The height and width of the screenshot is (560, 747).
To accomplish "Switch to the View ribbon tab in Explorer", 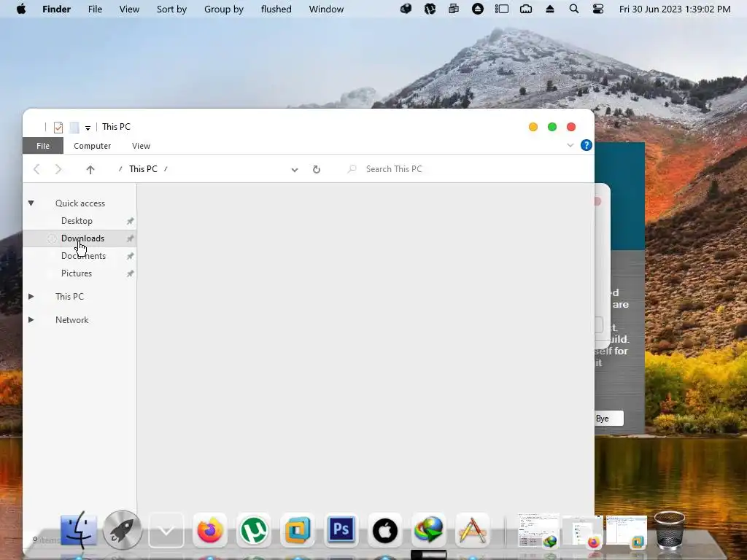I will [141, 146].
